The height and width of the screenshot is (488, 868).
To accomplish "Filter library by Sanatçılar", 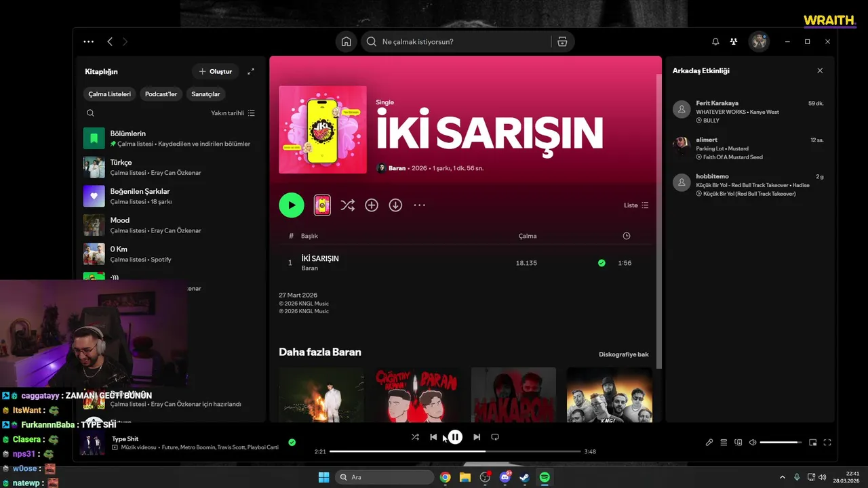I will [x=205, y=94].
